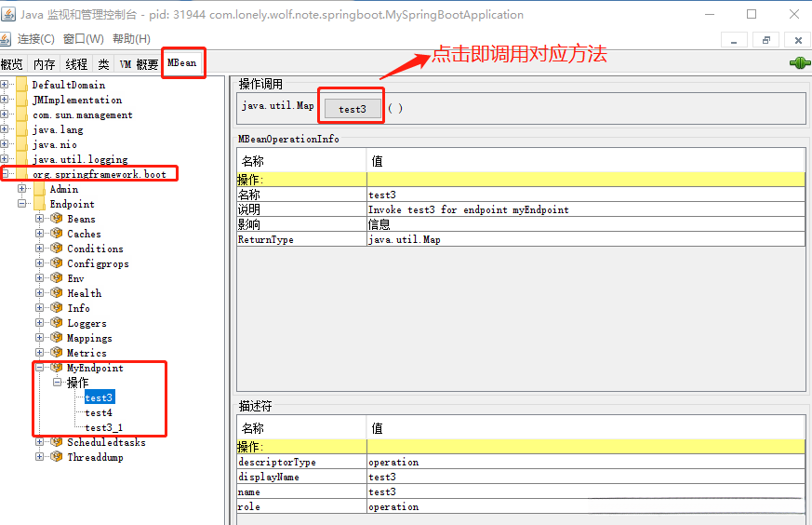This screenshot has width=812, height=525.
Task: Restore the inner console frame
Action: pos(765,40)
